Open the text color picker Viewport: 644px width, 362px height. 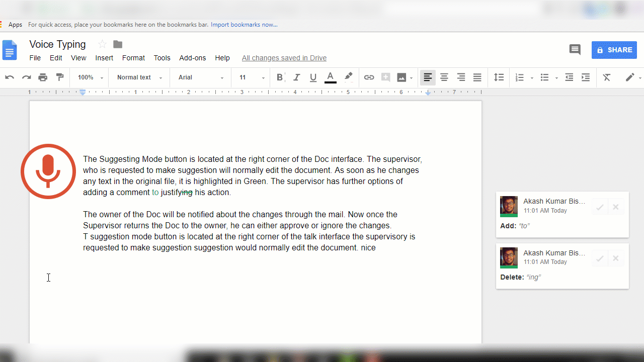click(x=330, y=77)
